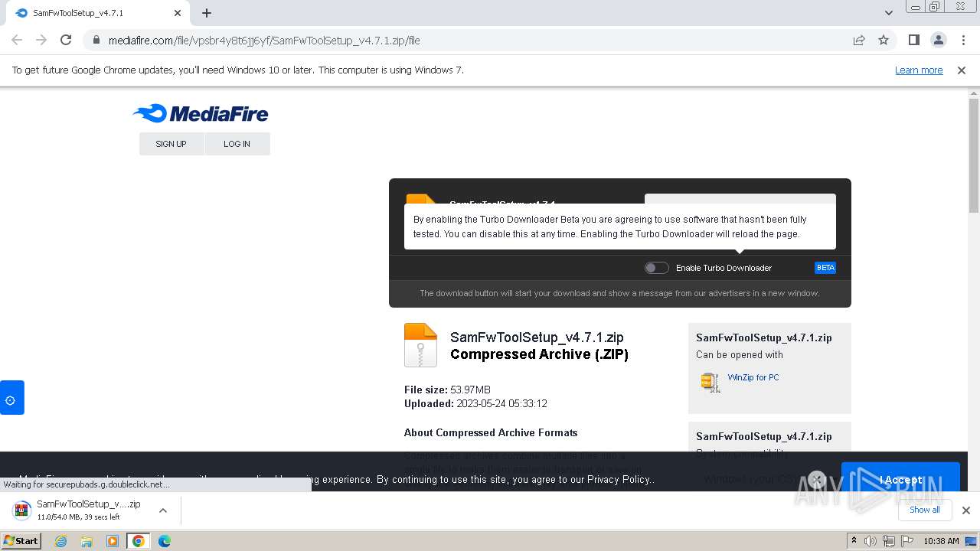Open volume speaker tray icon
Viewport: 980px width, 551px height.
click(871, 541)
